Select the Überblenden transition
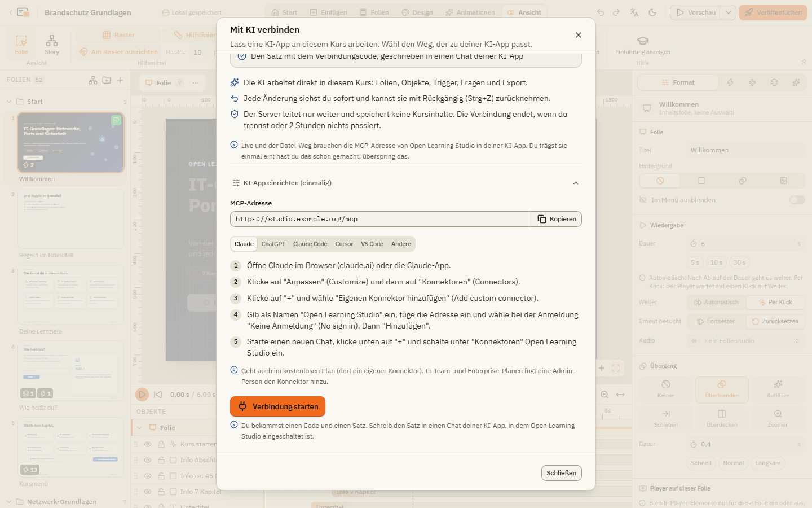Screen dimensions: 812x508 click(722, 390)
